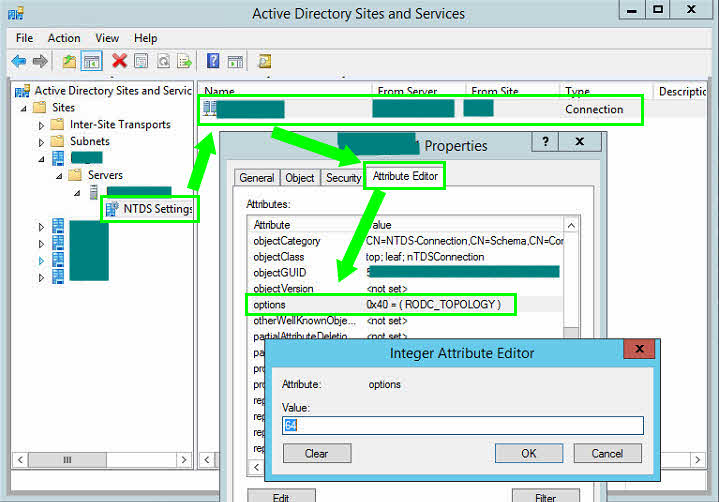
Task: Click the Back arrow toolbar icon
Action: tap(19, 61)
